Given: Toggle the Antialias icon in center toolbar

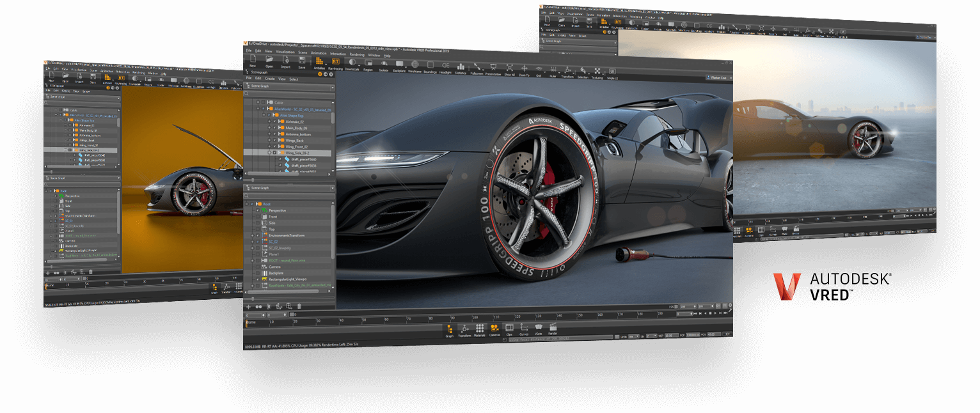Looking at the screenshot, I should [319, 61].
